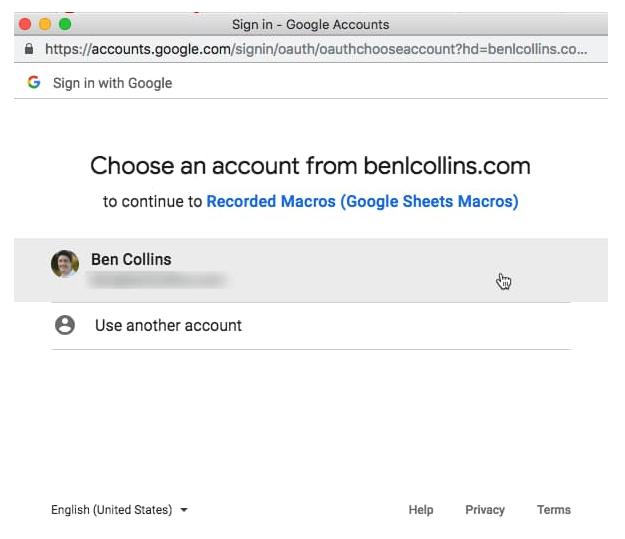Click the "Sign in - Google Accounts" title bar
Viewport: 625px width, 539px height.
click(311, 24)
